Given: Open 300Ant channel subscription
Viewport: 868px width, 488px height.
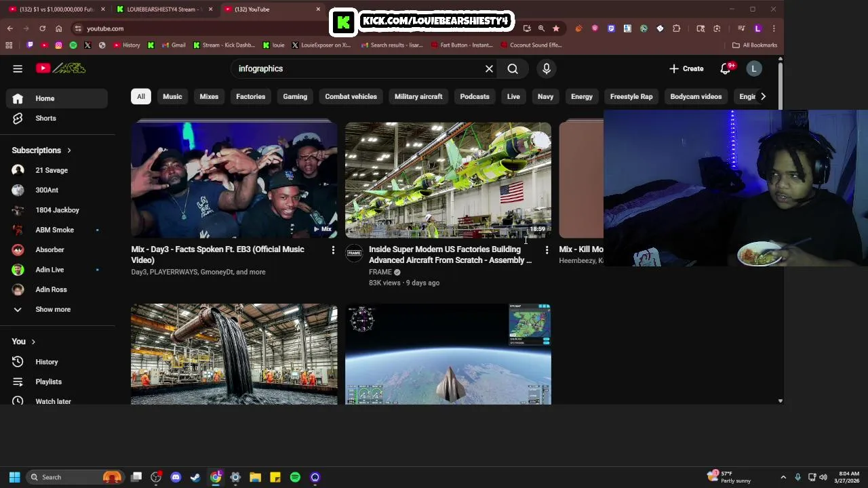Looking at the screenshot, I should click(57, 190).
